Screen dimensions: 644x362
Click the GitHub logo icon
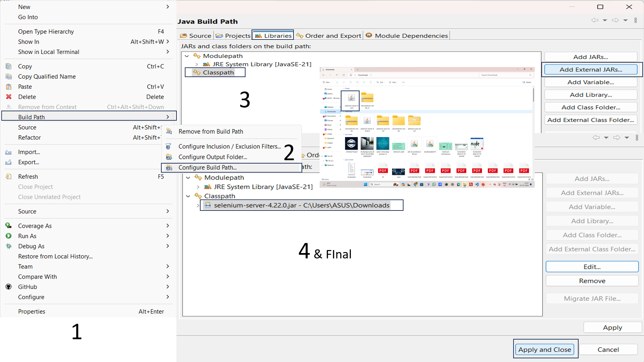pos(9,287)
